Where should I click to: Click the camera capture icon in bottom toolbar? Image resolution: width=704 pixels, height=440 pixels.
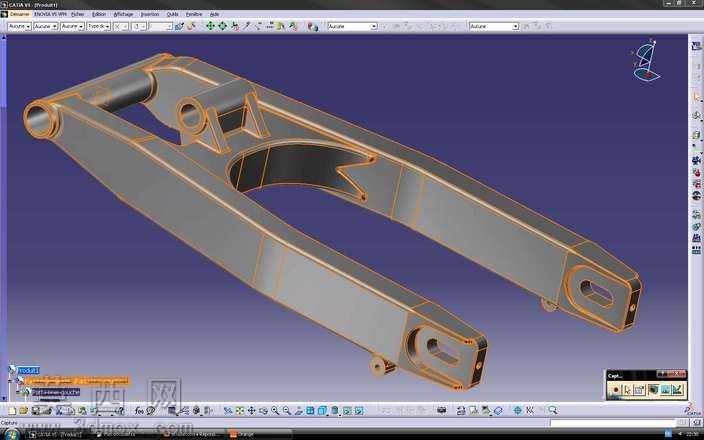pyautogui.click(x=442, y=410)
